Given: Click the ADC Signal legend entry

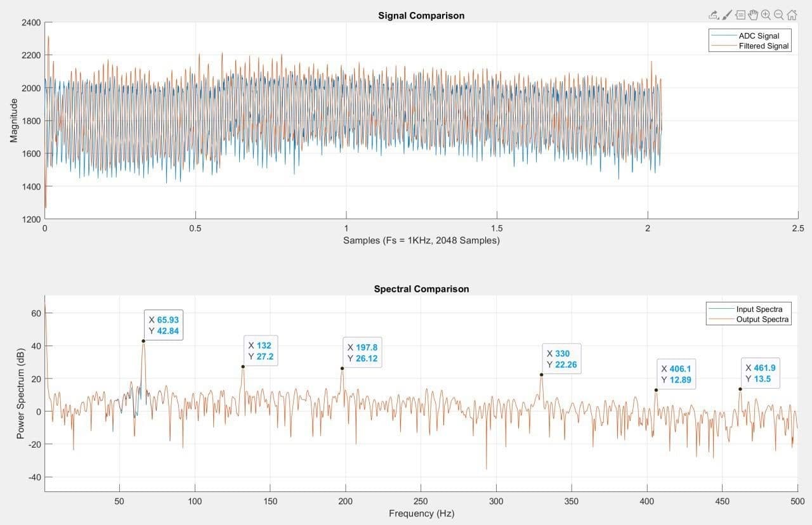Looking at the screenshot, I should point(759,36).
